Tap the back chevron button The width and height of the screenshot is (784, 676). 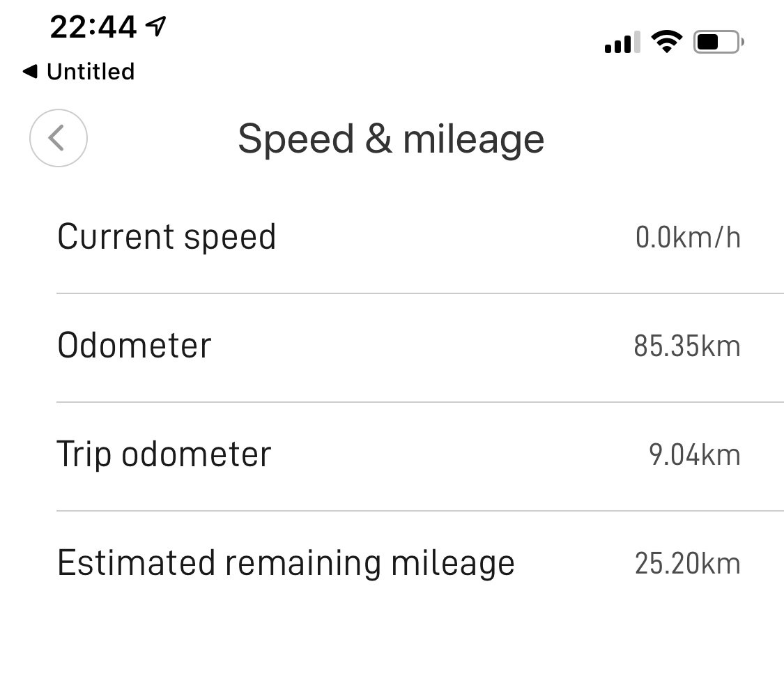pos(59,138)
